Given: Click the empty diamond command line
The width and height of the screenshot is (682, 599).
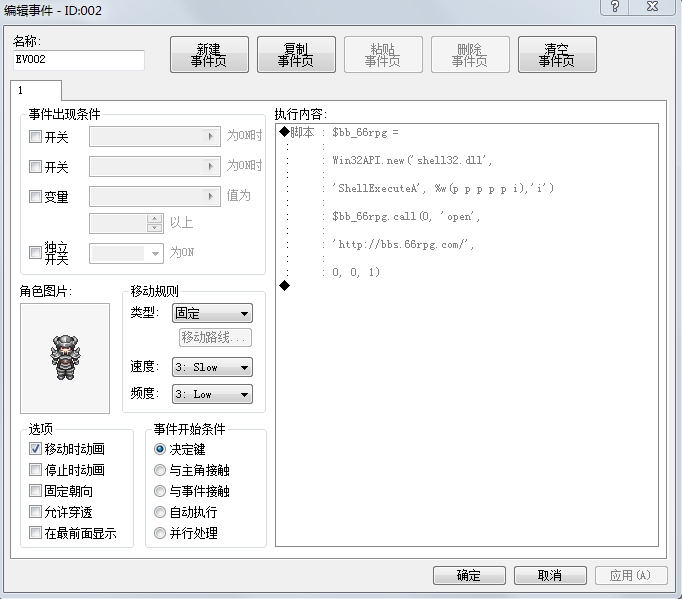Looking at the screenshot, I should [x=284, y=286].
